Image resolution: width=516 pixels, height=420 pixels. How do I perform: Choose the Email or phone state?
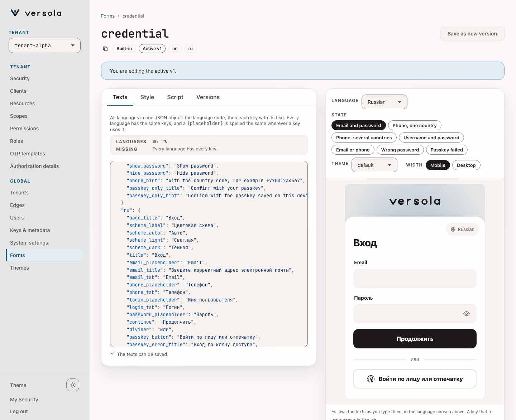coord(353,150)
